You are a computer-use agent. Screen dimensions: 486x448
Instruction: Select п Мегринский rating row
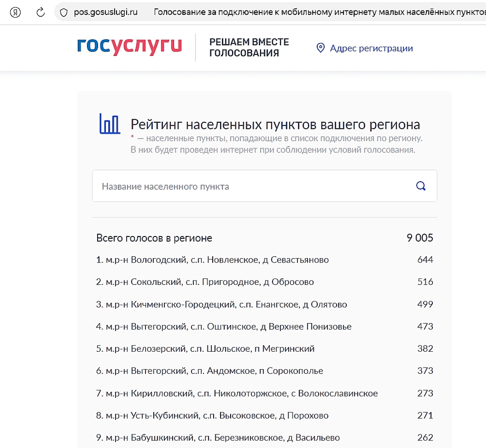tap(205, 349)
